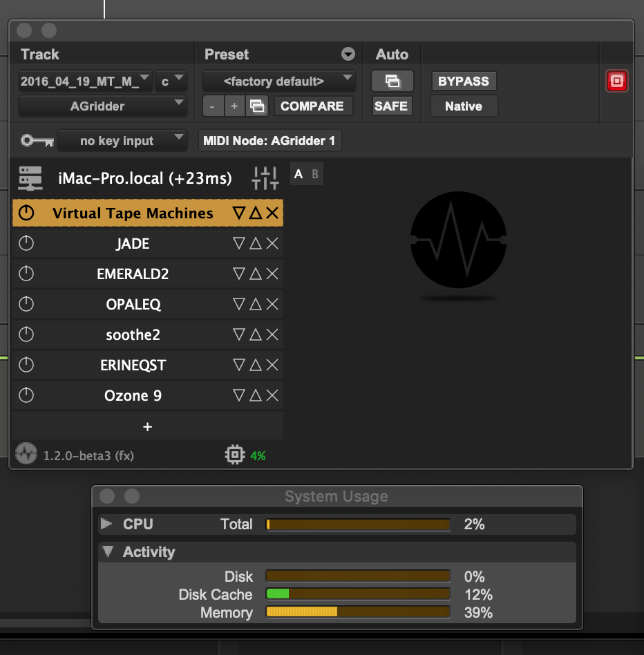The height and width of the screenshot is (655, 644).
Task: Select previous preset with minus button
Action: [x=213, y=106]
